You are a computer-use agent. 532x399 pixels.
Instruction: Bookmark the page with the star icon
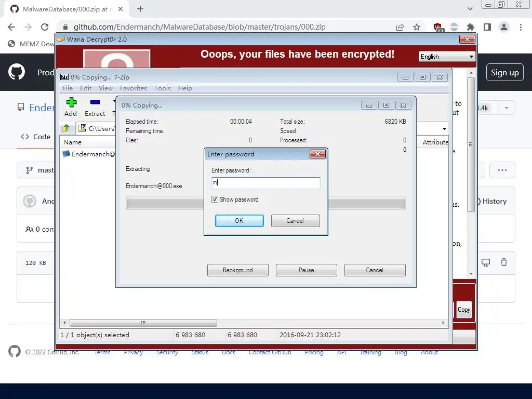(x=417, y=27)
